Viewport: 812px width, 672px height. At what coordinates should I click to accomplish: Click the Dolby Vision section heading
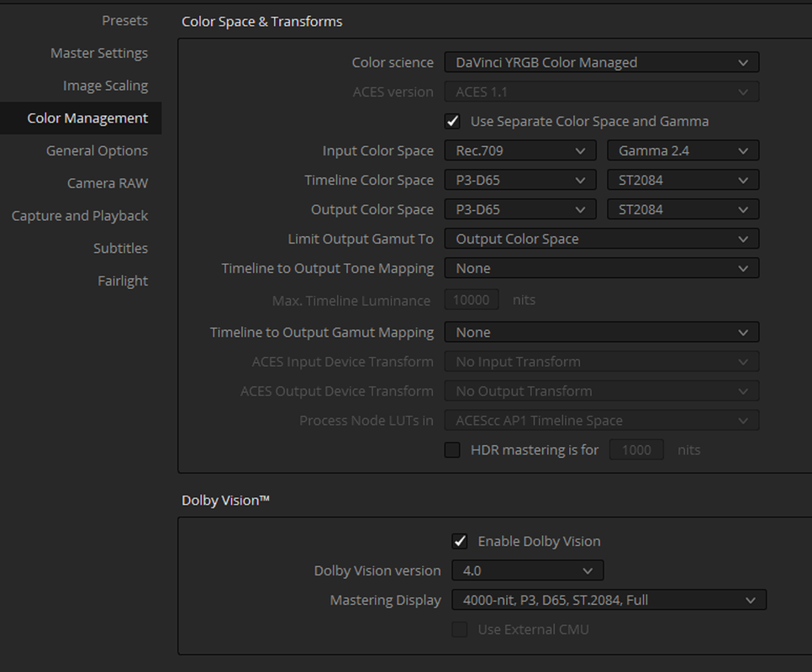(x=226, y=501)
